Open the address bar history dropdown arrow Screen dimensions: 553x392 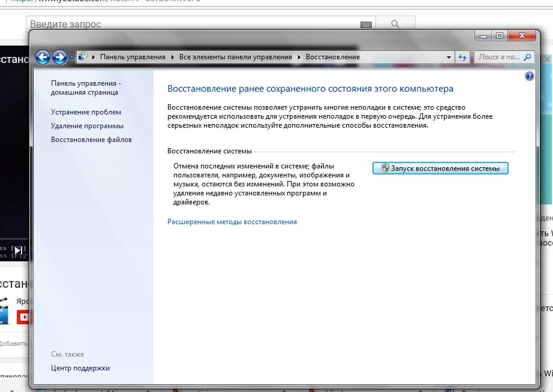pos(449,57)
